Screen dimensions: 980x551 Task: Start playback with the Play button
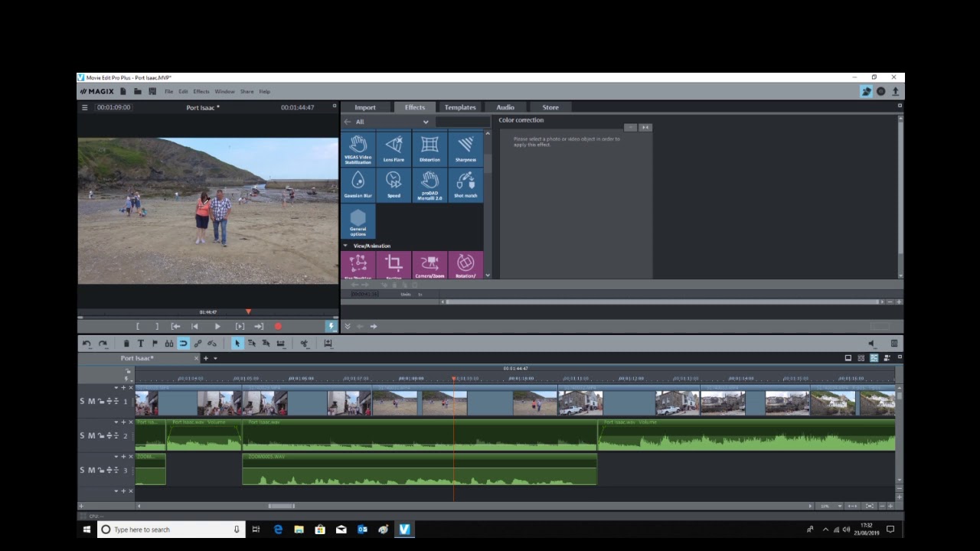pos(217,326)
